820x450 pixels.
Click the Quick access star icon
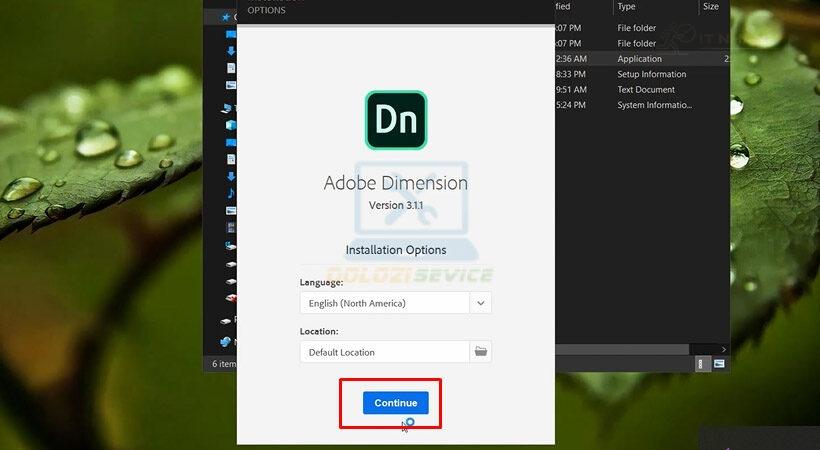pyautogui.click(x=226, y=17)
